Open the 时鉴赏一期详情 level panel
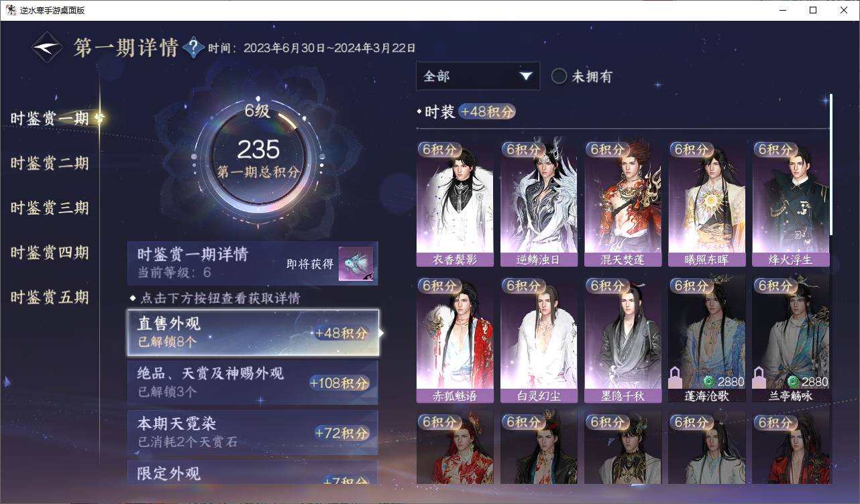860x504 pixels. coord(253,263)
